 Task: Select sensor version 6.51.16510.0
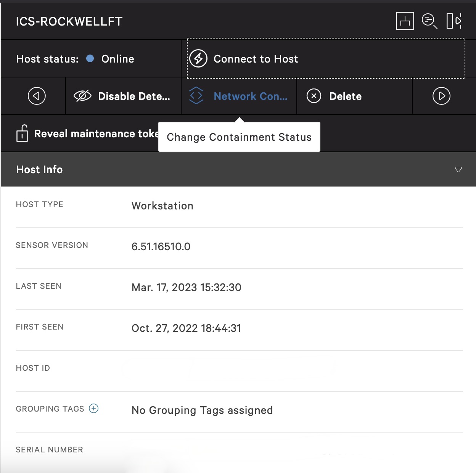(161, 247)
